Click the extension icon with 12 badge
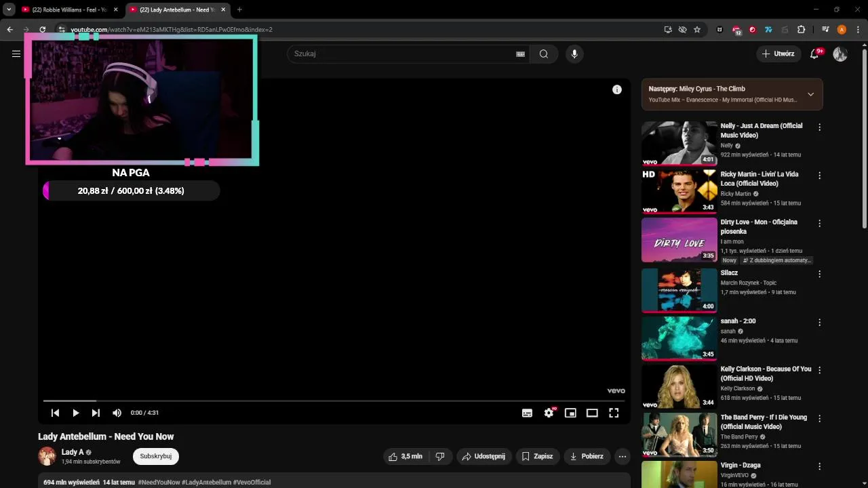The height and width of the screenshot is (488, 868). [736, 29]
